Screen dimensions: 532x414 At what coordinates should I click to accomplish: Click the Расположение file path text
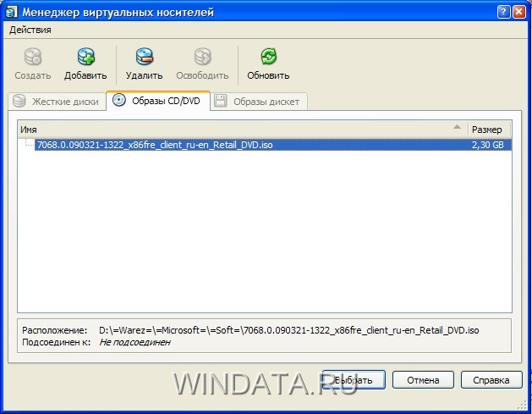click(288, 330)
